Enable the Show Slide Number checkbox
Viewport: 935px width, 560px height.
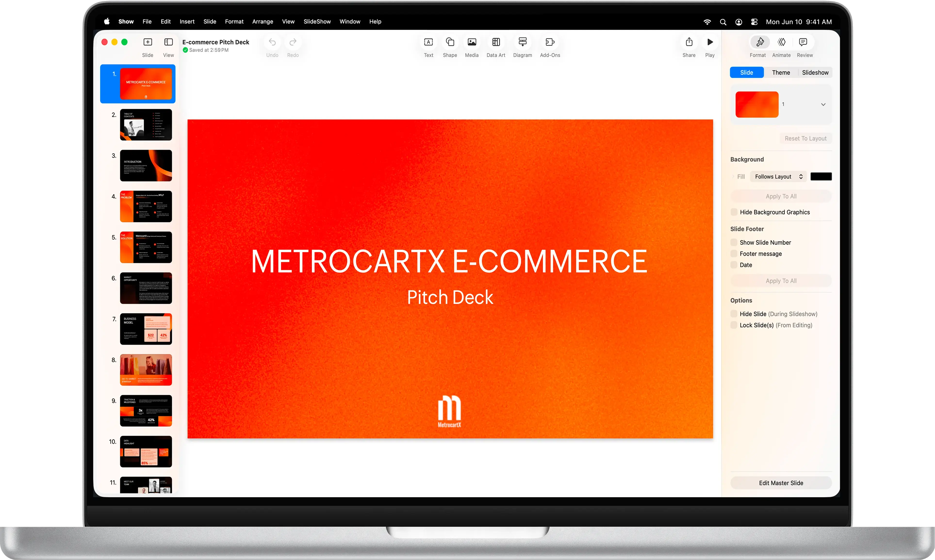coord(734,243)
